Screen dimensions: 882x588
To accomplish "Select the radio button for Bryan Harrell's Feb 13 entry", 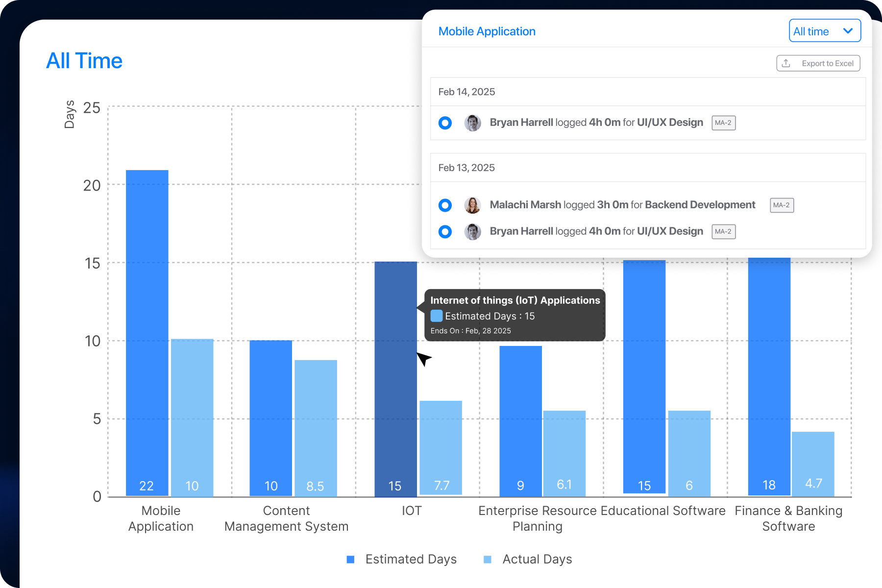I will click(445, 231).
